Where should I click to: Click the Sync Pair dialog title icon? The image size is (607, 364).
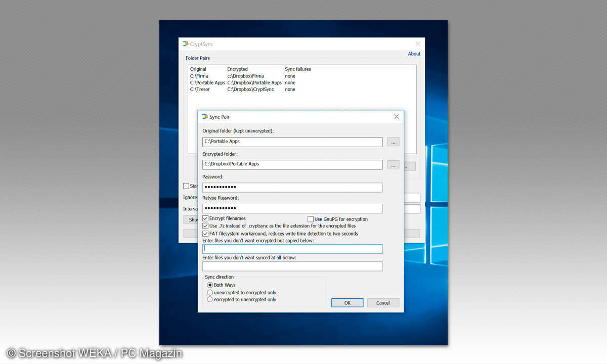205,117
